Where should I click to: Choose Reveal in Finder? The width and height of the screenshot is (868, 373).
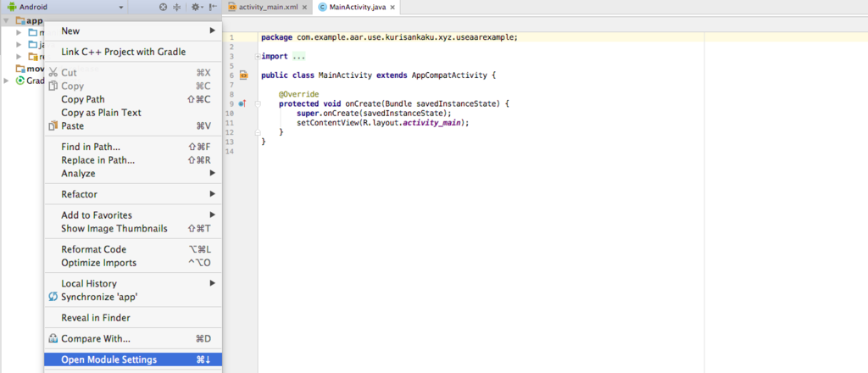coord(133,318)
